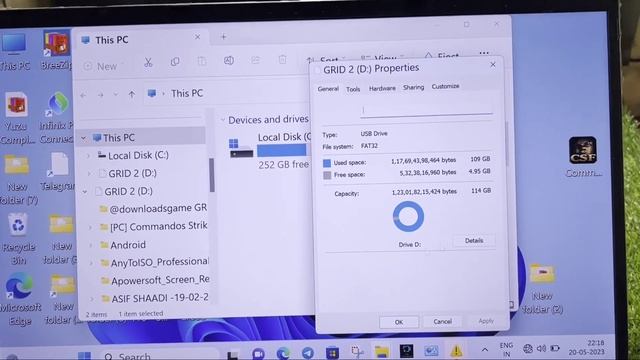Click Cancel in the Properties dialog
The width and height of the screenshot is (640, 360).
[442, 322]
